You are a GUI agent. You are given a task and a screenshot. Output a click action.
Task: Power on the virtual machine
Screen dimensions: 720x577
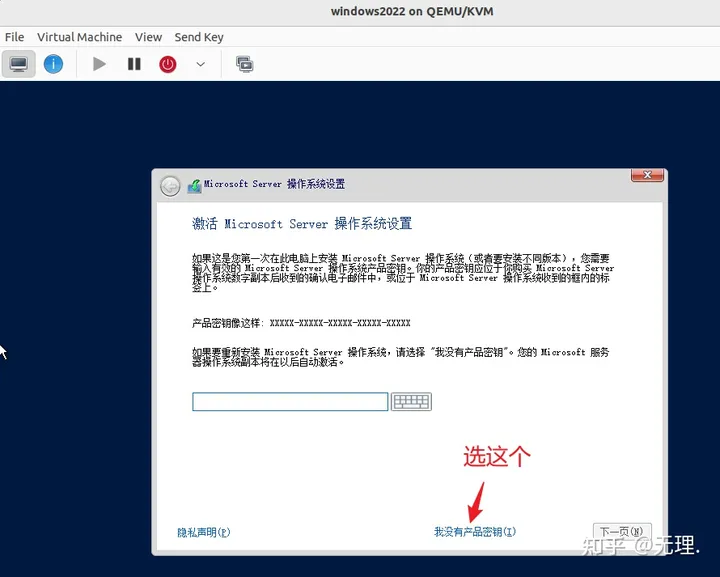click(99, 64)
